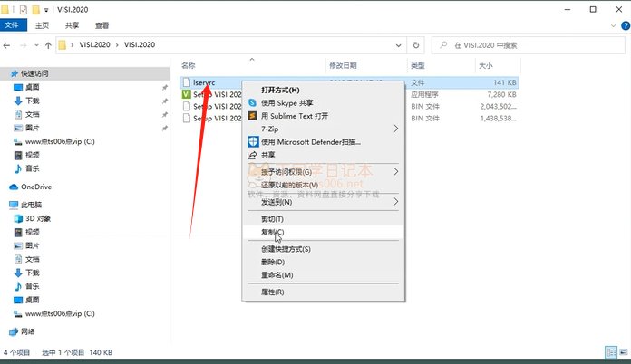Image resolution: width=631 pixels, height=364 pixels.
Task: Click the refresh icon beside the address bar
Action: 415,44
